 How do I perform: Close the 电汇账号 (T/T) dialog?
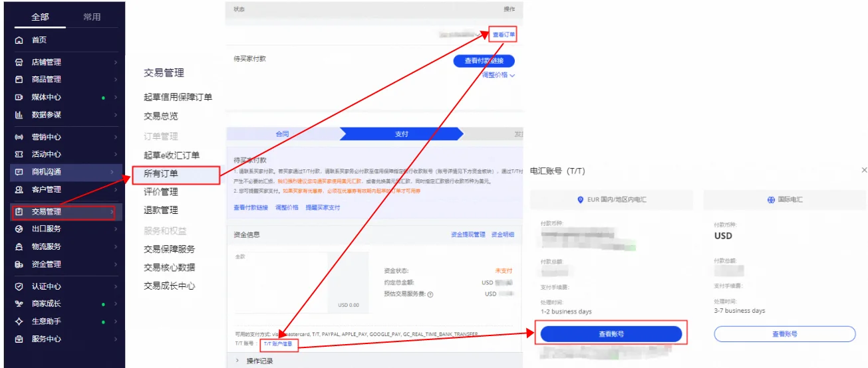tap(863, 171)
